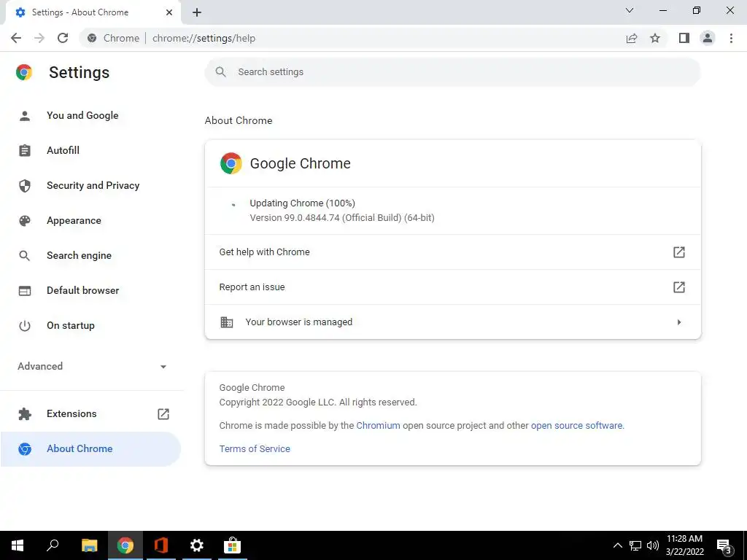This screenshot has width=747, height=560.
Task: Click the share this page icon
Action: pyautogui.click(x=632, y=38)
